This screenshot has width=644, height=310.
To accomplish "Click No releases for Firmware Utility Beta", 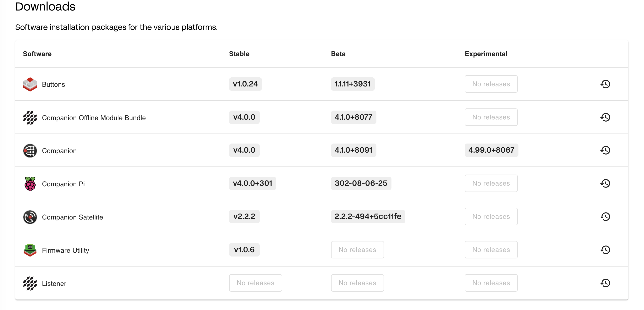I will pyautogui.click(x=357, y=250).
